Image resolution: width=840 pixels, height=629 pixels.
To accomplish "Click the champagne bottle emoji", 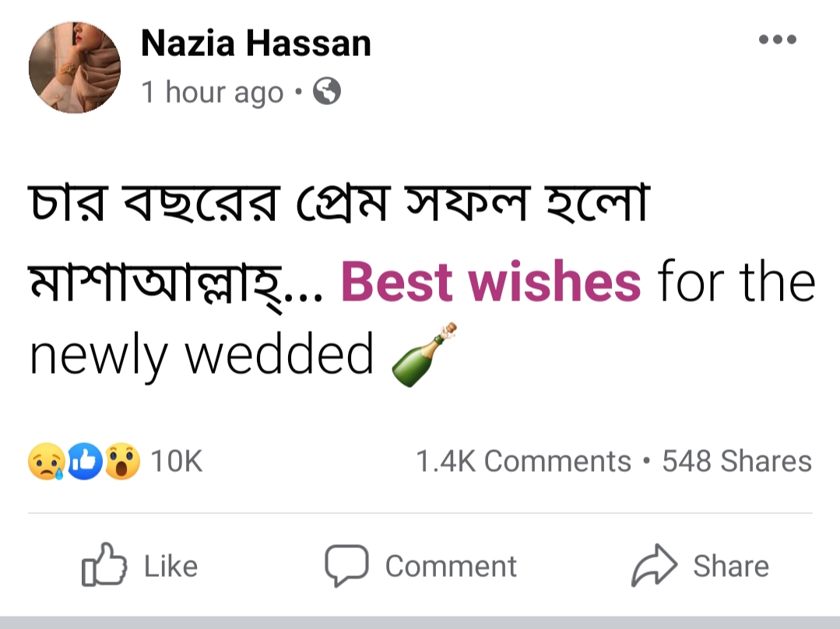I will 424,355.
